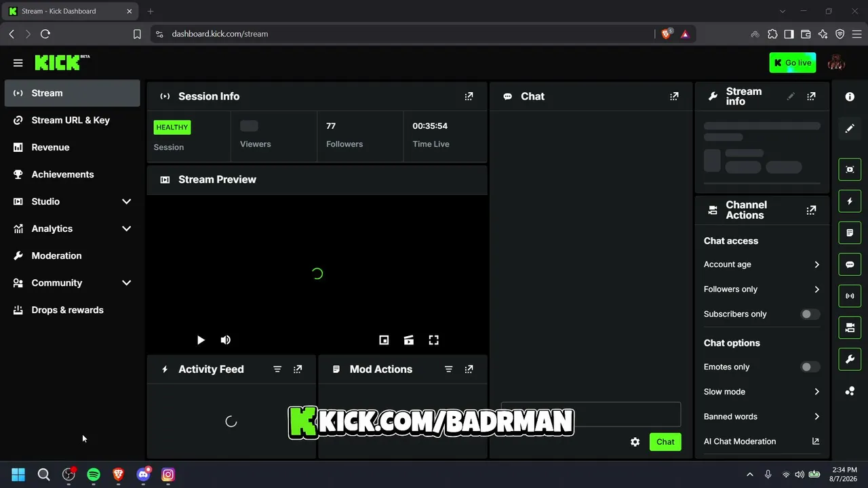Pop out the Mod Actions panel

469,369
